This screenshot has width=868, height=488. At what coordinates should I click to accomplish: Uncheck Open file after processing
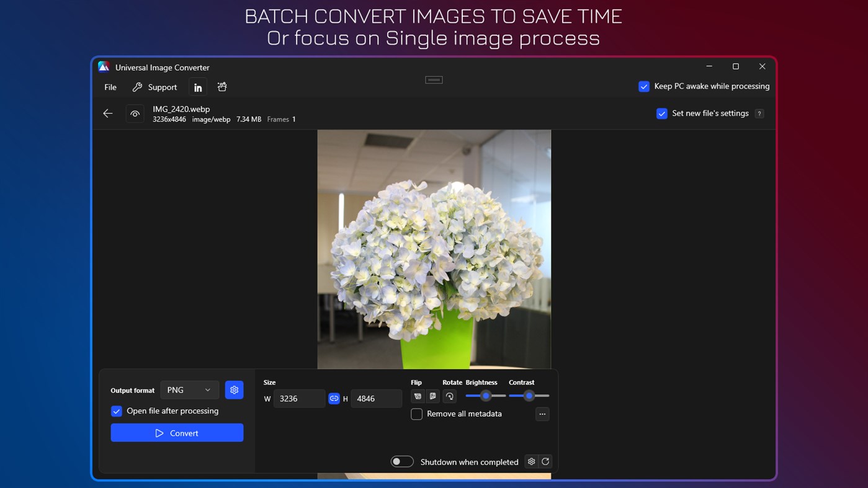(117, 410)
